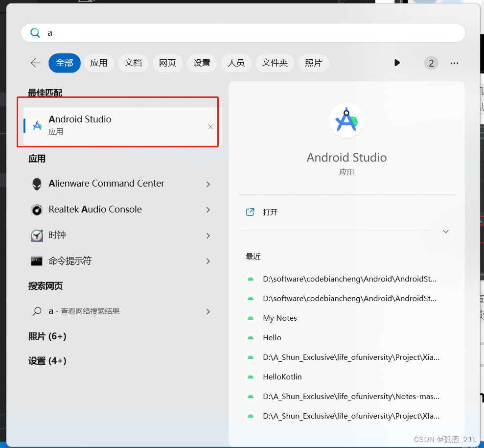
Task: Expand the 设置 (4+) section
Action: 47,361
